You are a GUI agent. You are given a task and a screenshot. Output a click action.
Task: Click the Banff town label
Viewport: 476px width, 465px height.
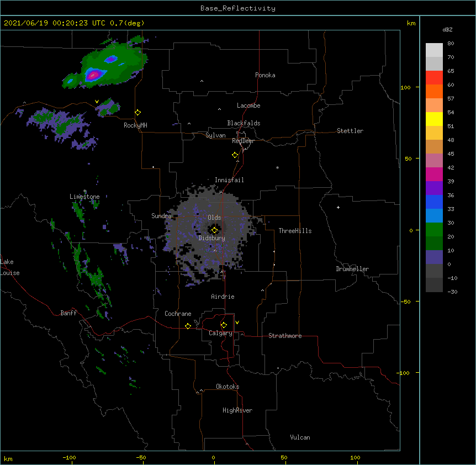tap(68, 313)
